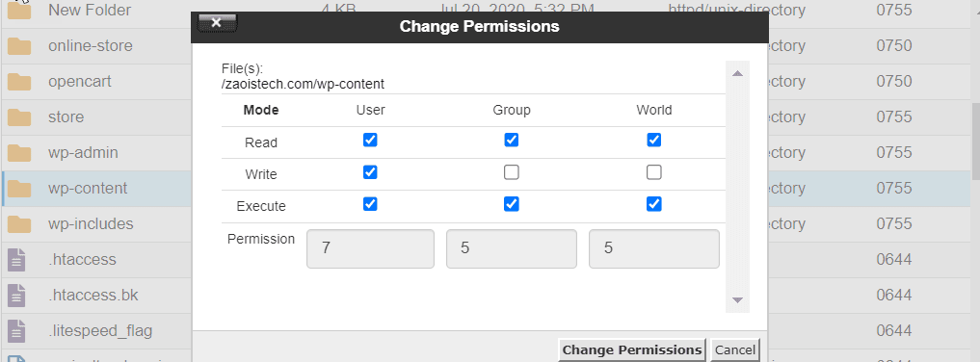980x362 pixels.
Task: Enable World Write permission checkbox
Action: (x=653, y=172)
